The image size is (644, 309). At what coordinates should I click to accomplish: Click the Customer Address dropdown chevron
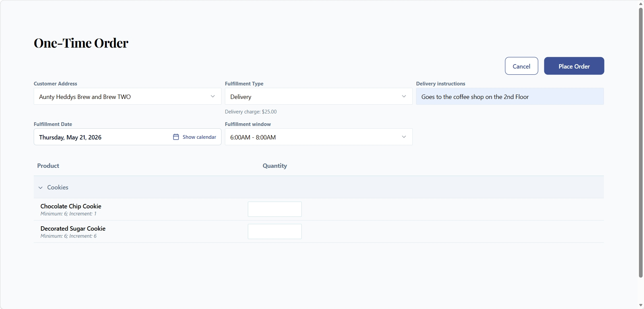(213, 96)
